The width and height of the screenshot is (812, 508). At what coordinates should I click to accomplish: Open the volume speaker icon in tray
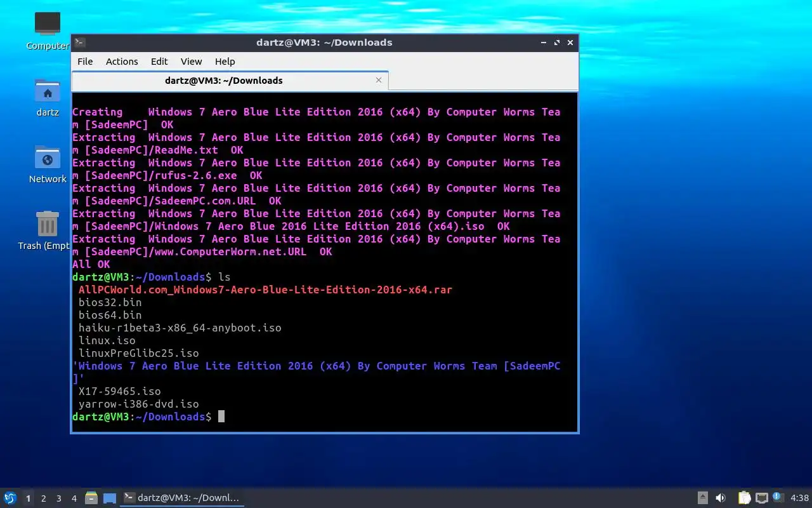click(x=720, y=498)
